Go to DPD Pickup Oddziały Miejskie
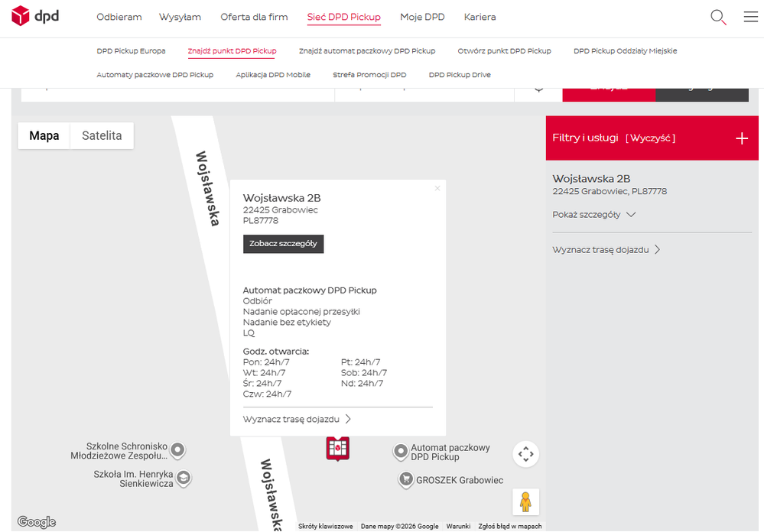 [625, 50]
